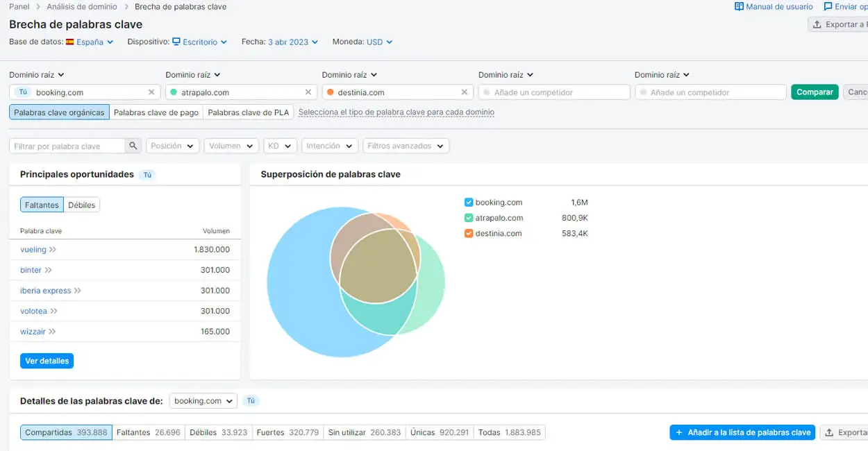
Task: Click the double arrows next to vueling
Action: [x=53, y=250]
